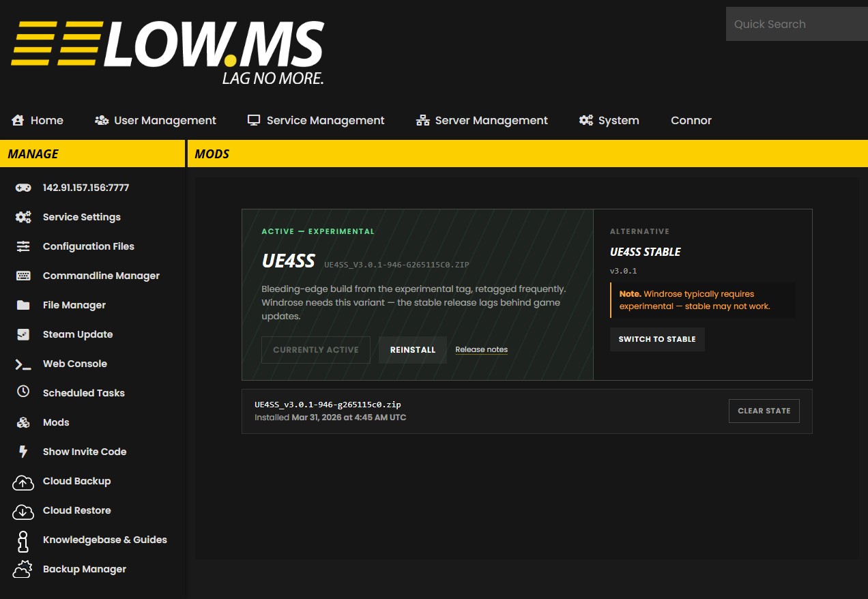Click the gears icon next to System

click(586, 120)
